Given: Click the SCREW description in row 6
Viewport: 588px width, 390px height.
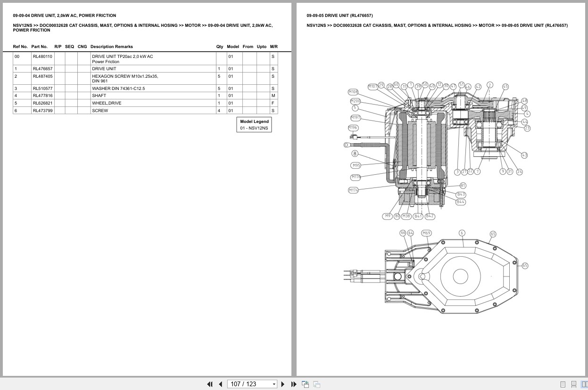Looking at the screenshot, I should click(100, 111).
